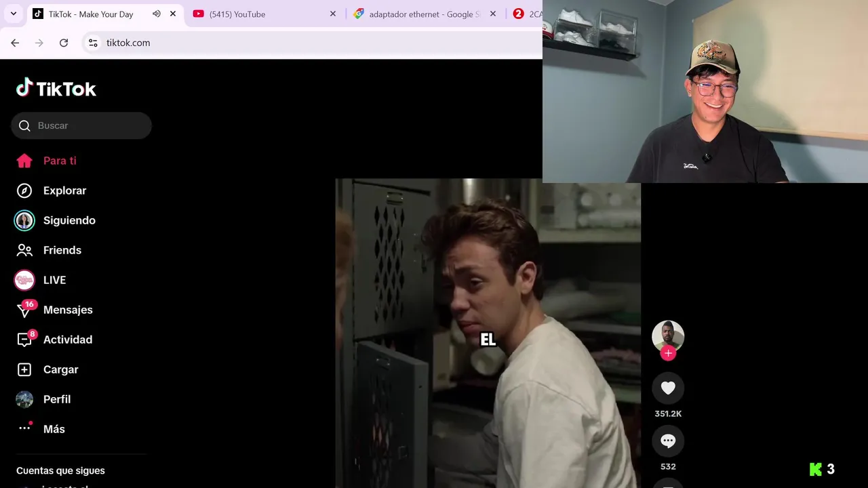Open the tab search dropdown arrow
The width and height of the screenshot is (868, 488).
point(13,14)
